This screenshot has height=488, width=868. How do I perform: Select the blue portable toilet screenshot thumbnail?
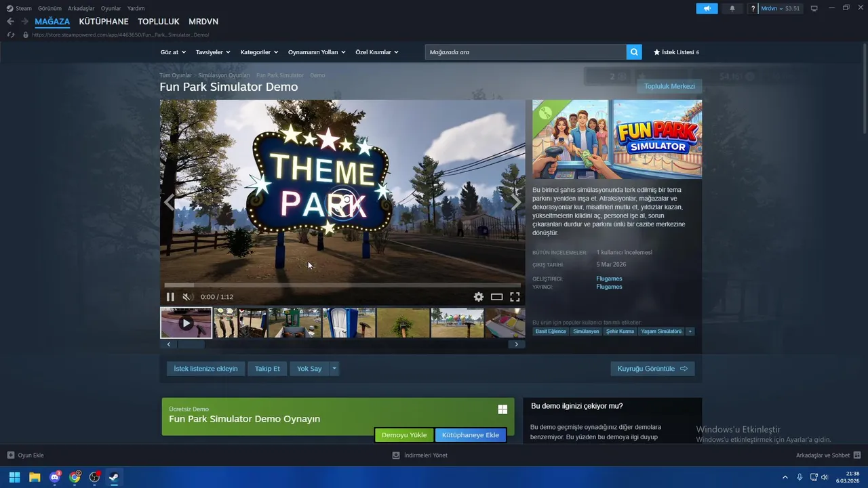(x=349, y=323)
